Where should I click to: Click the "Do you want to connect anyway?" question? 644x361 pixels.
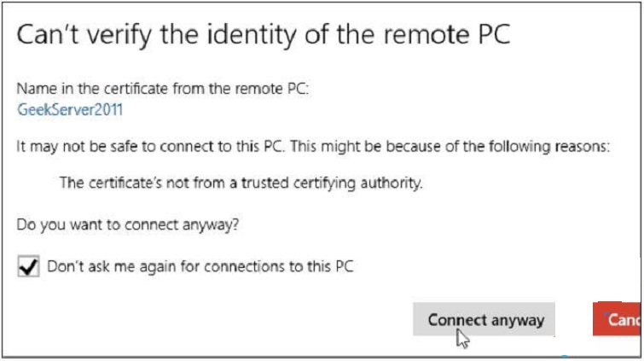[128, 225]
